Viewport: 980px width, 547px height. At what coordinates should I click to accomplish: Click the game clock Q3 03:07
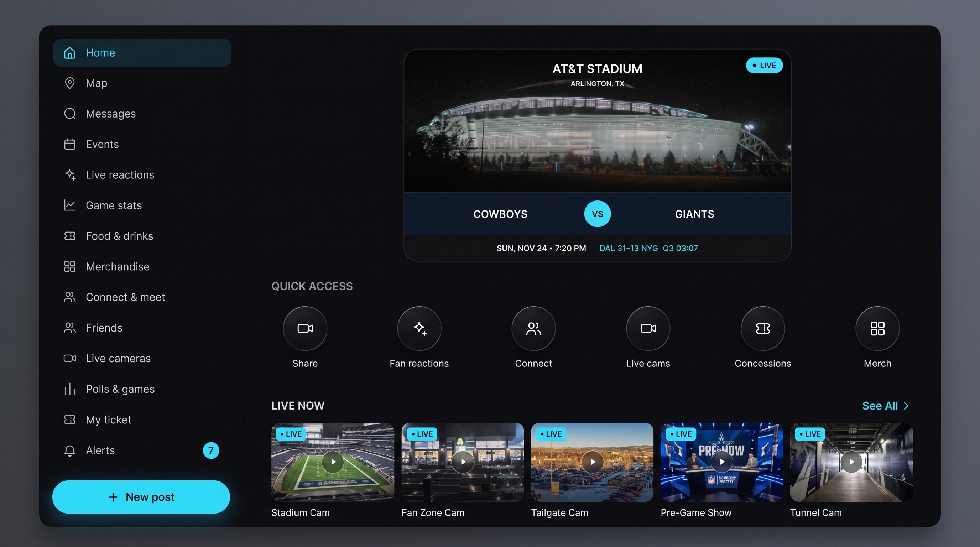pos(680,249)
